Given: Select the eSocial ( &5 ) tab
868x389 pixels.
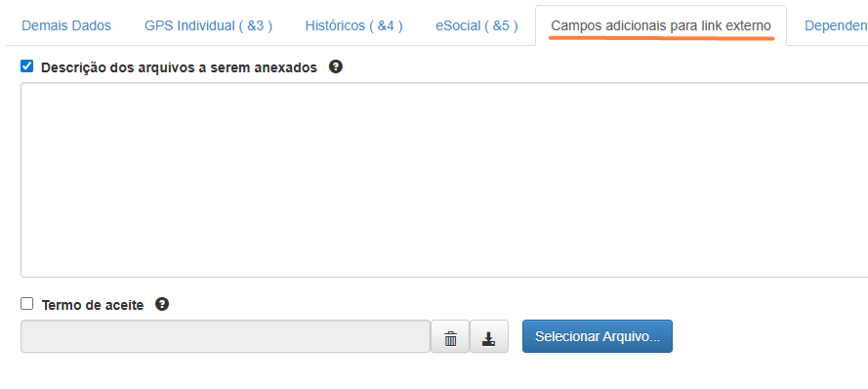Looking at the screenshot, I should [x=476, y=25].
